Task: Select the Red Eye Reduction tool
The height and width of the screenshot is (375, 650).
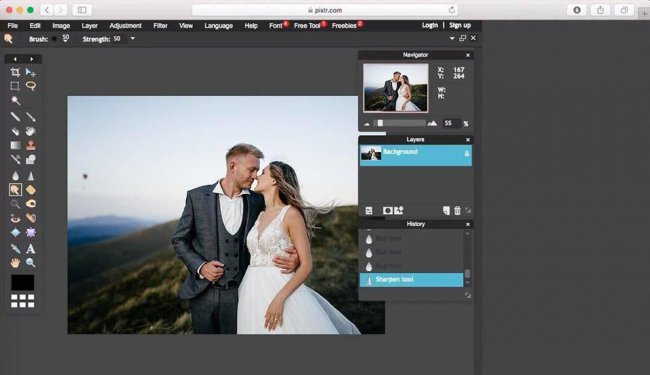Action: click(x=15, y=218)
